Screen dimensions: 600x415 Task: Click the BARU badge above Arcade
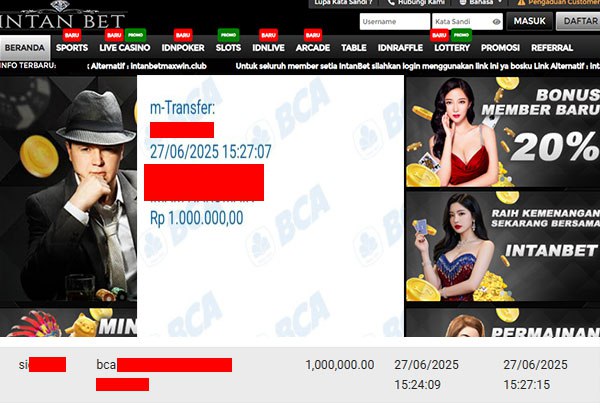coord(313,35)
